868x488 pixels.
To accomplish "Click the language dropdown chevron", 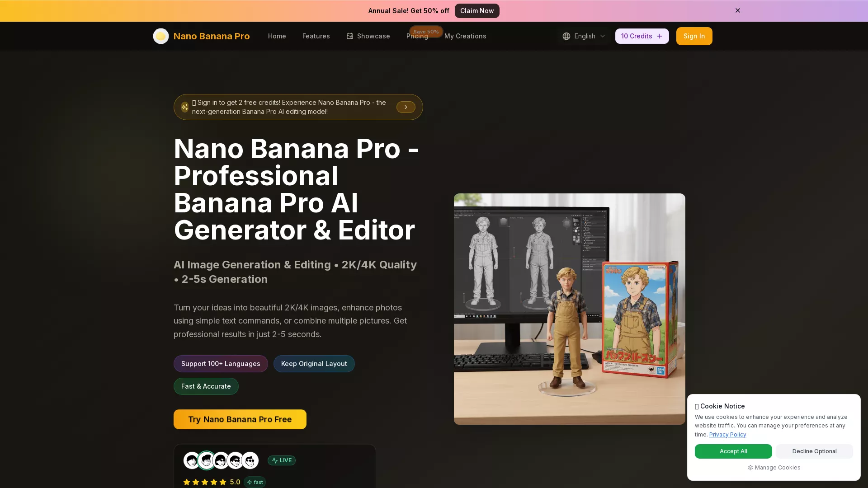I will coord(602,36).
